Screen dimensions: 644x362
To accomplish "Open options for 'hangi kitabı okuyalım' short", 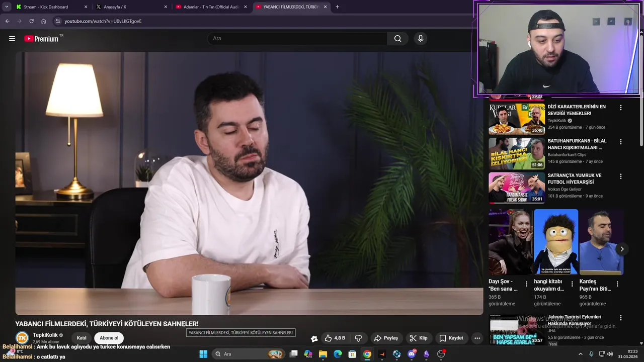I will coord(572,284).
